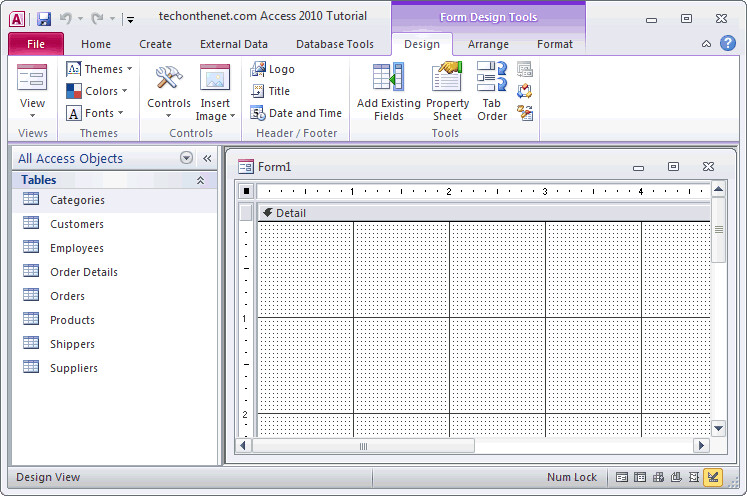This screenshot has width=747, height=496.
Task: Click the horizontal scrollbar thumb in Form1
Action: point(363,446)
